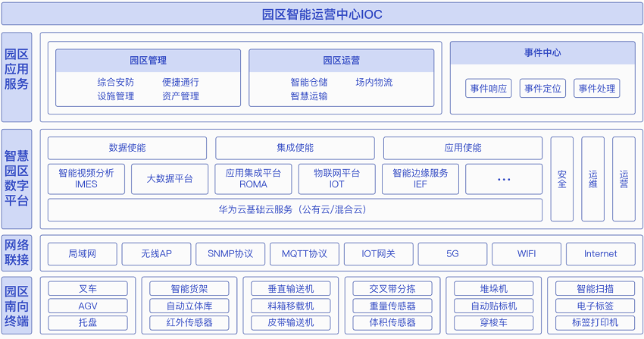The height and width of the screenshot is (339, 644).
Task: Click the 大数据平台 box
Action: (170, 179)
